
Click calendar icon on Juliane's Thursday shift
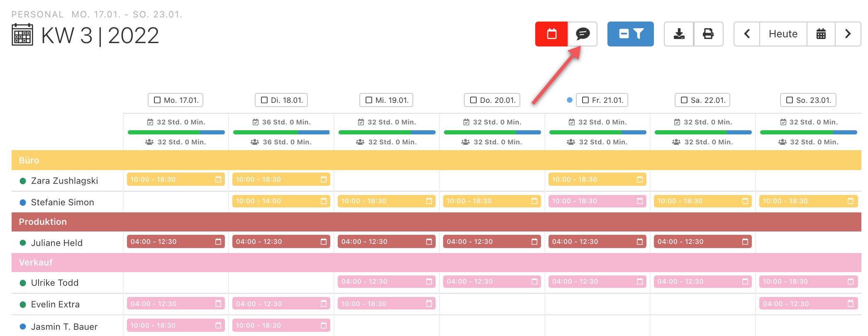tap(534, 241)
